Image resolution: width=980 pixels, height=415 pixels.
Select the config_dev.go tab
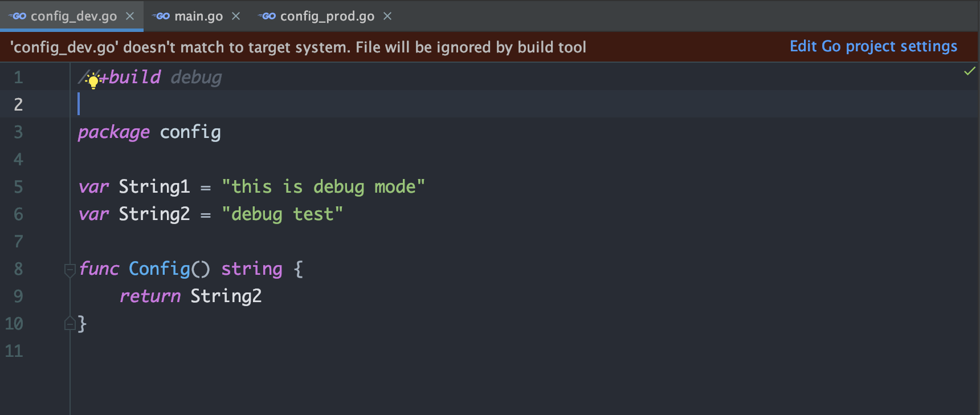pos(73,16)
